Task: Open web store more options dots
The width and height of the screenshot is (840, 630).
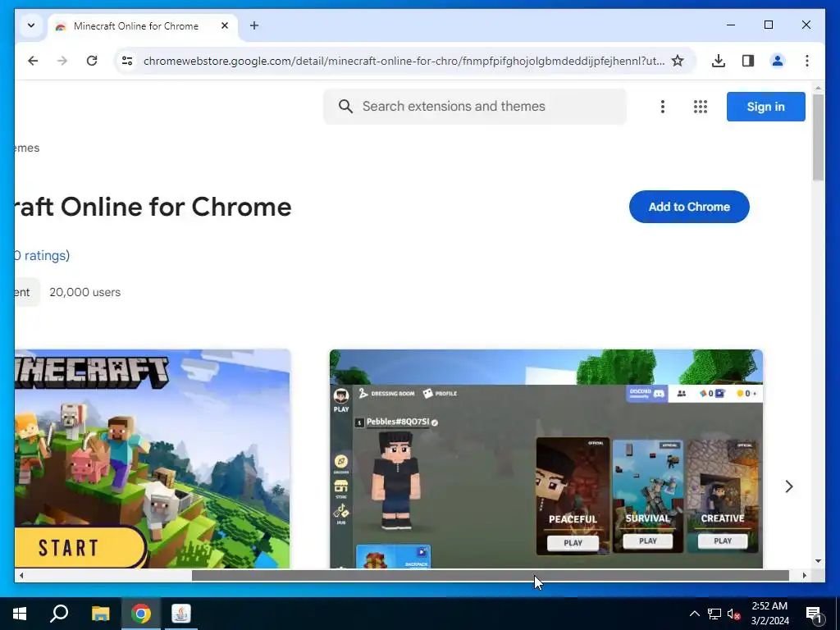Action: [663, 107]
